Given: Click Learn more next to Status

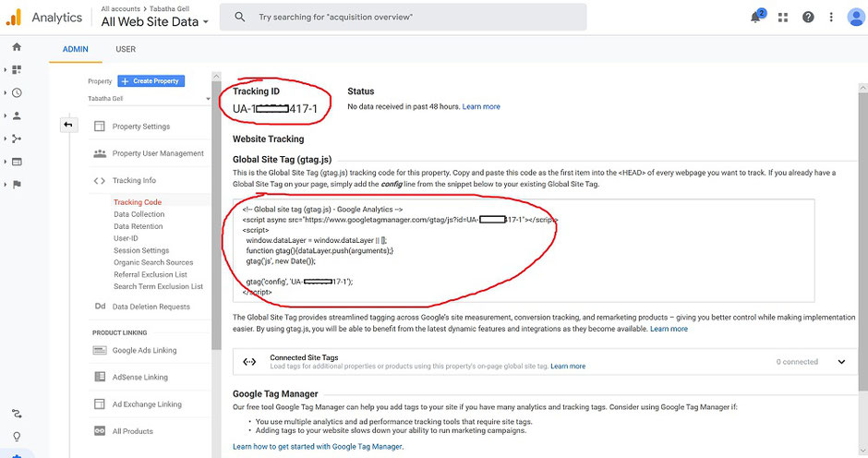Looking at the screenshot, I should tap(481, 106).
